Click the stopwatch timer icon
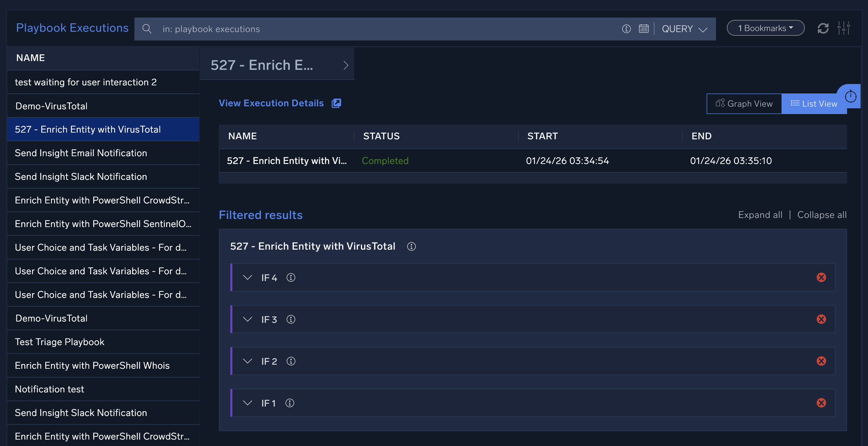This screenshot has width=868, height=446. 850,97
